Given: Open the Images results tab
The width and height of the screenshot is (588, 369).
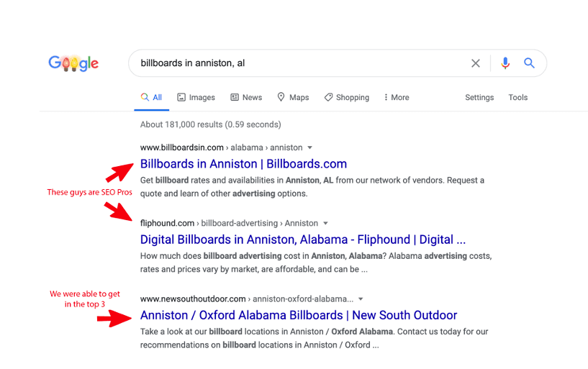Looking at the screenshot, I should tap(196, 97).
